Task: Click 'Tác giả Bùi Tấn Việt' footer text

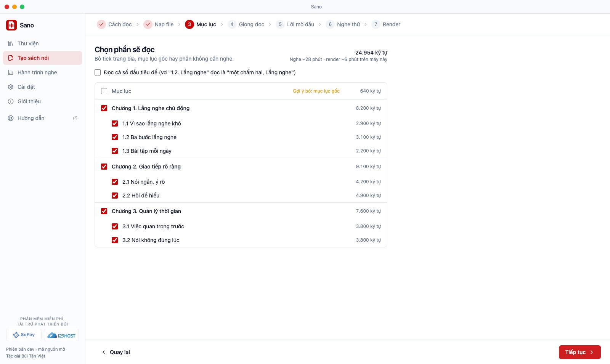Action: 26,356
